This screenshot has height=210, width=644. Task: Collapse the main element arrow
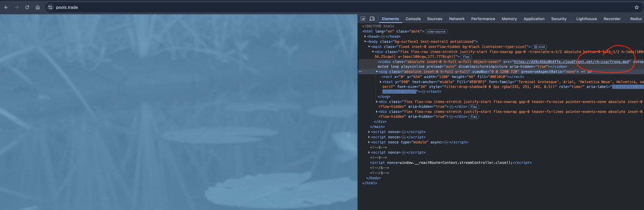369,47
